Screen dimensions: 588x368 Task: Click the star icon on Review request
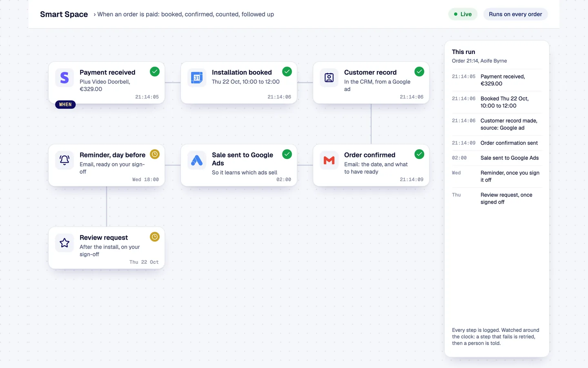(65, 243)
